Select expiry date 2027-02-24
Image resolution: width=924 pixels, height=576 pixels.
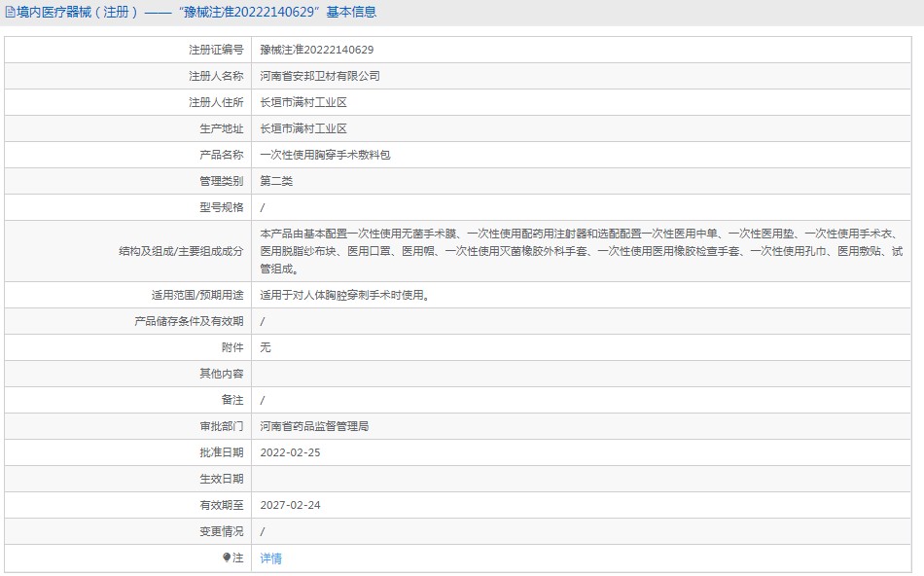(290, 505)
